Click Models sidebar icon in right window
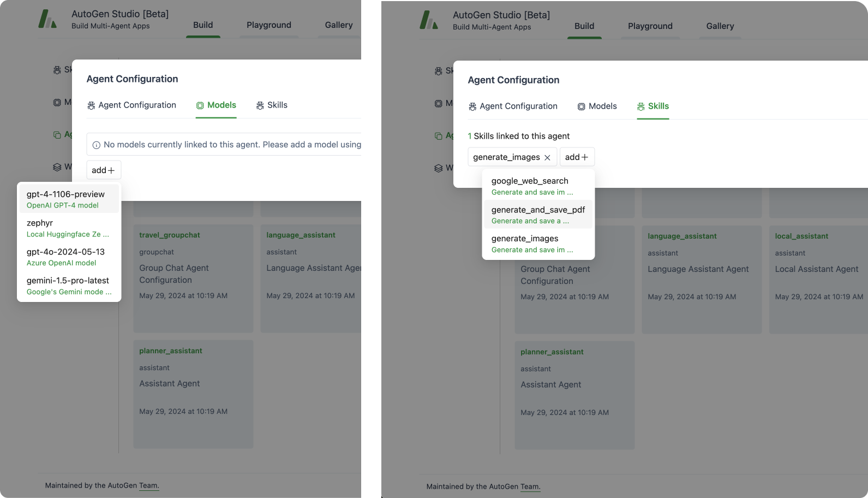Screen dimensions: 868x498 439,103
